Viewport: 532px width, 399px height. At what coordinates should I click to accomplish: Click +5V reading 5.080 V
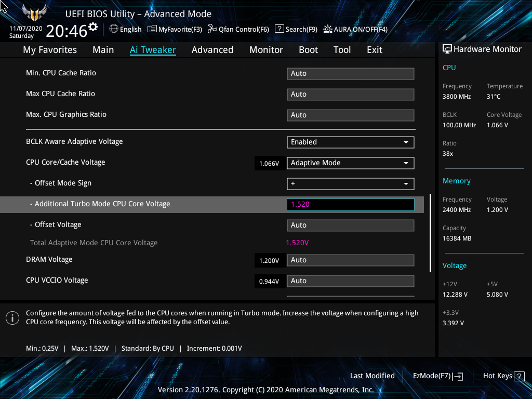[x=497, y=295]
